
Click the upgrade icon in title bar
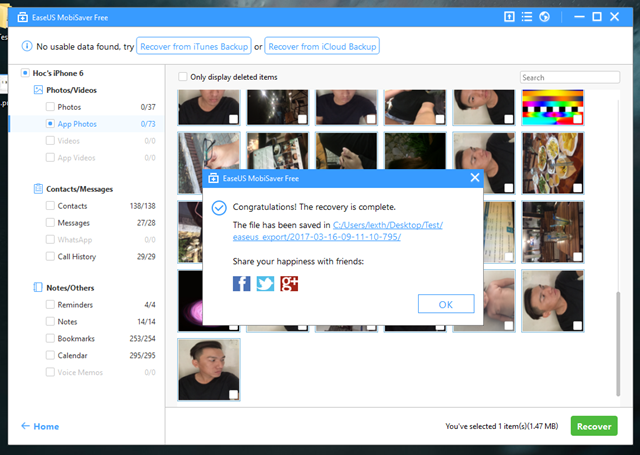509,17
